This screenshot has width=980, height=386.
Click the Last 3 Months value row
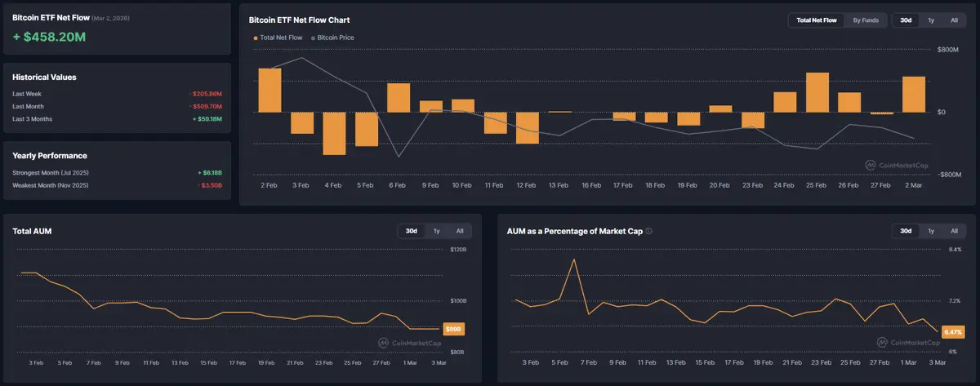point(117,119)
